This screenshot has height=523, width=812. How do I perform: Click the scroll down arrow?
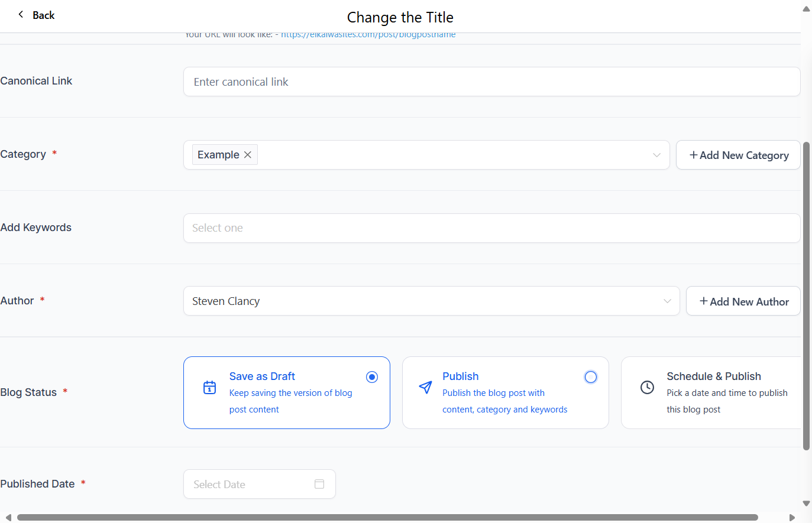tap(806, 503)
